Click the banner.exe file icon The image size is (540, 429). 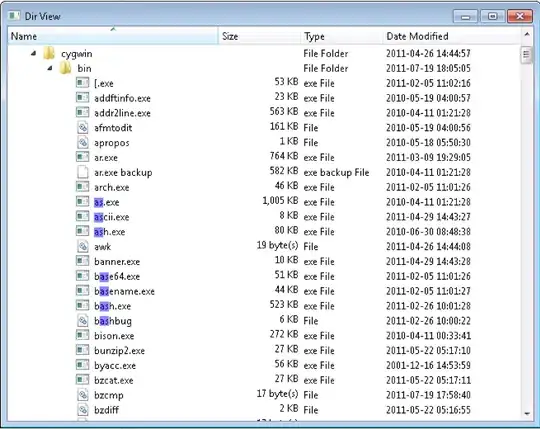click(83, 261)
